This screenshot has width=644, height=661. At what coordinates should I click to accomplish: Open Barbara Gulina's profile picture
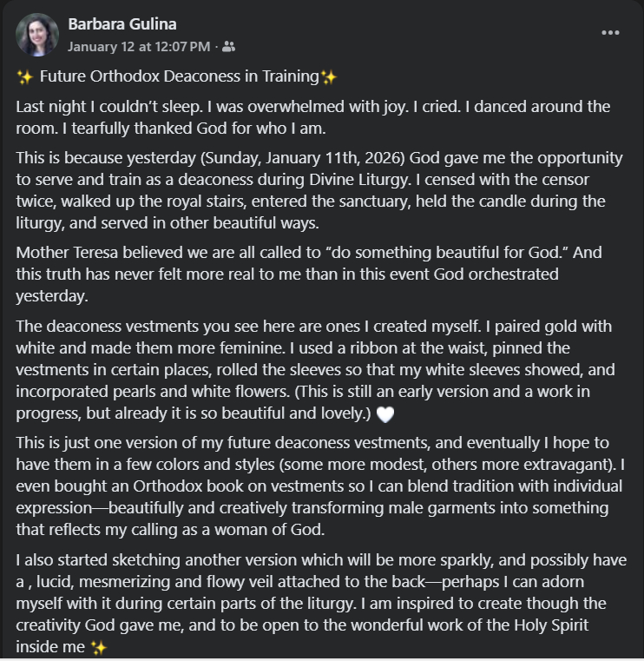[37, 35]
